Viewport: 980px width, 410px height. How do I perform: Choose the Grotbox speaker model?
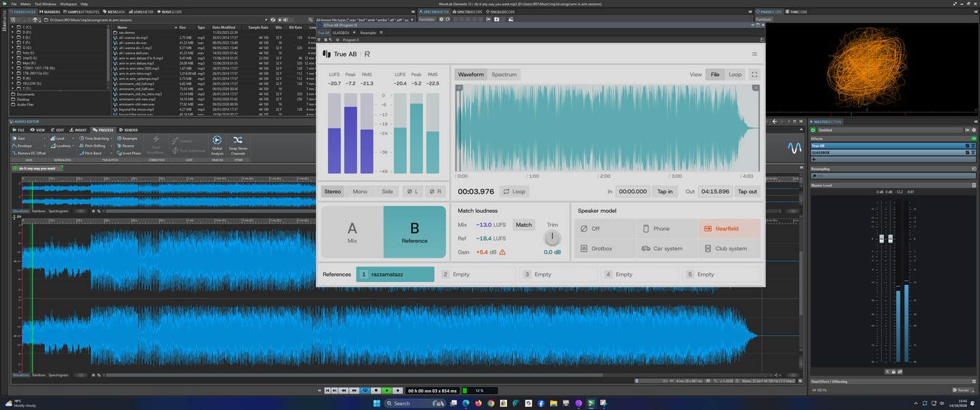605,248
